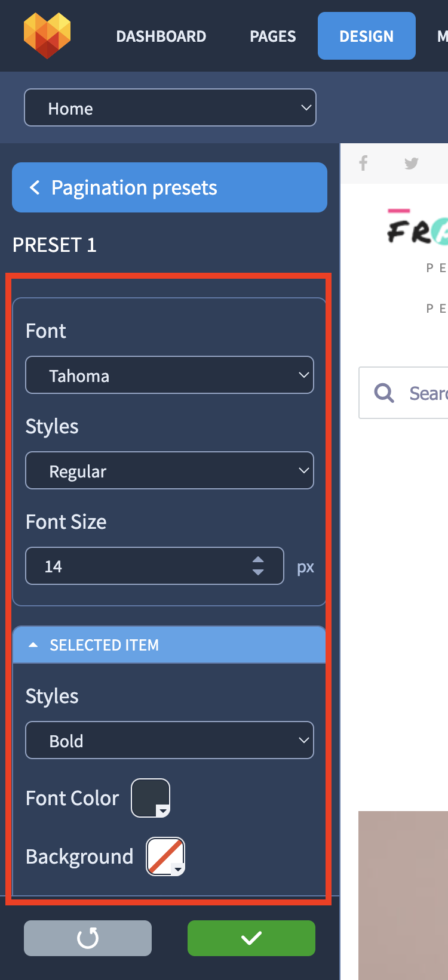Click the Font Size input field
This screenshot has height=980, width=448.
coord(155,566)
